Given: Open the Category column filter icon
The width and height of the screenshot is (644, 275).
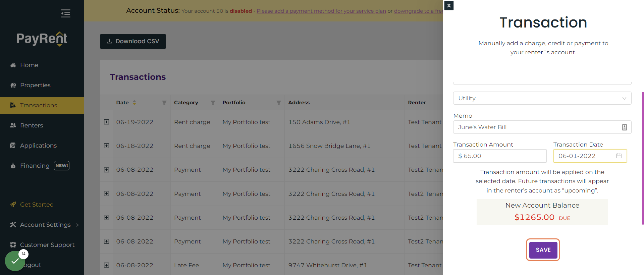Looking at the screenshot, I should (213, 103).
